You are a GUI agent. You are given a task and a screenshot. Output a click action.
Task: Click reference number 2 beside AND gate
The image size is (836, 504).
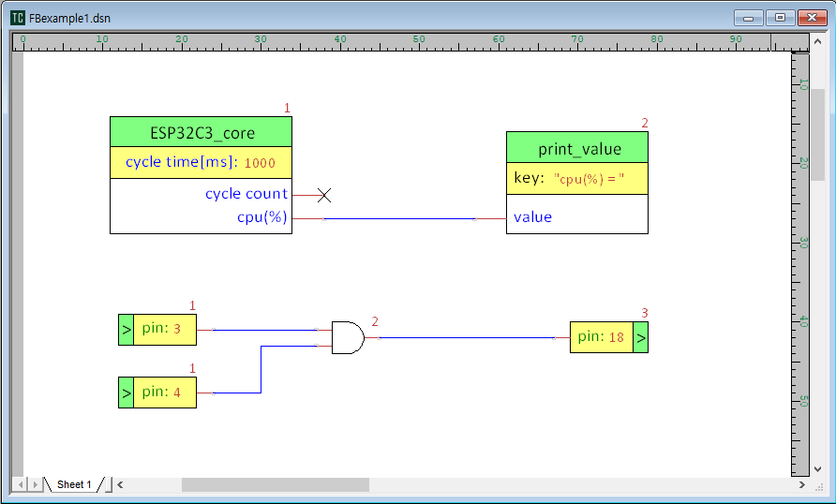[x=375, y=322]
